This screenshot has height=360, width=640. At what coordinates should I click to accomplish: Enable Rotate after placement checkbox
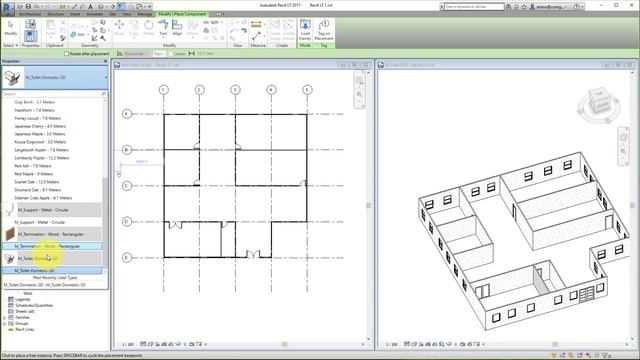click(66, 54)
